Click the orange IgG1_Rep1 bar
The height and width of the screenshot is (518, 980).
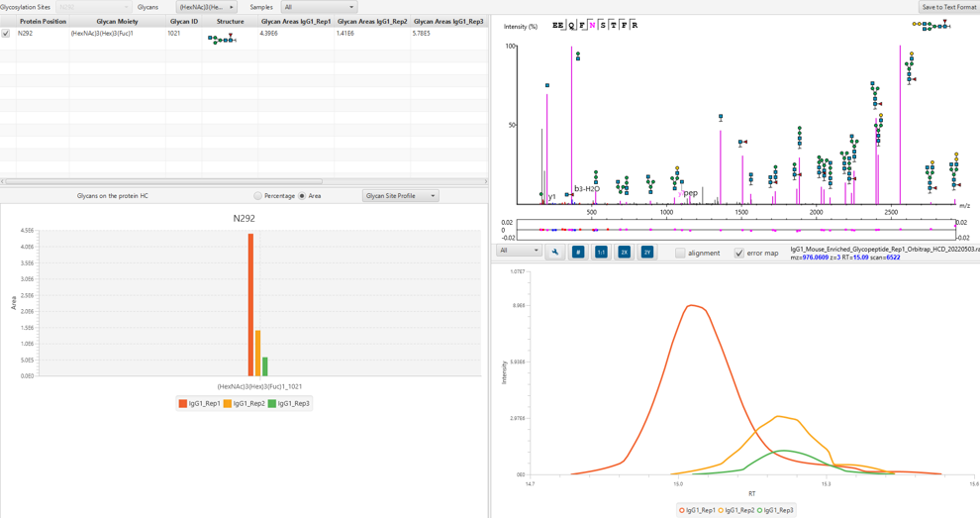tap(250, 305)
